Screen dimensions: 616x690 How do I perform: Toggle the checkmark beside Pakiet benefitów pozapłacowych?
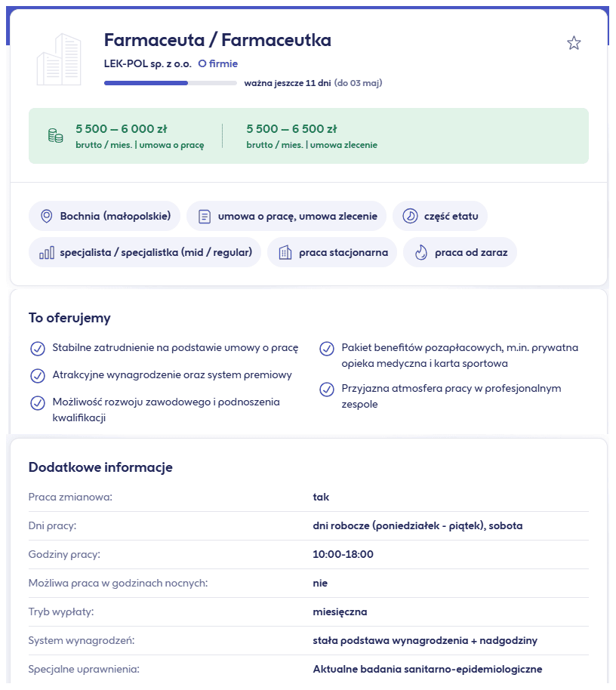pos(327,350)
